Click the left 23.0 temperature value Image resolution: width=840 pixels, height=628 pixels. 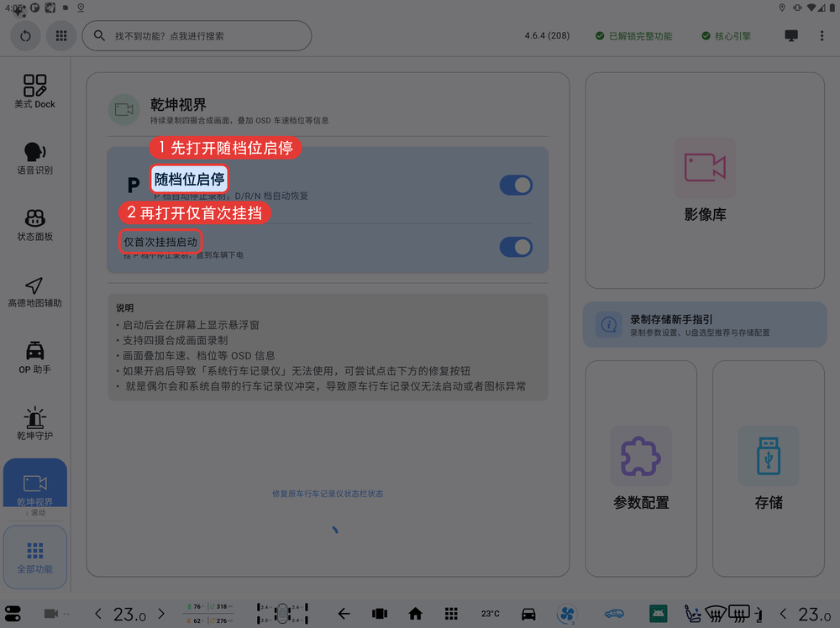[x=129, y=614]
